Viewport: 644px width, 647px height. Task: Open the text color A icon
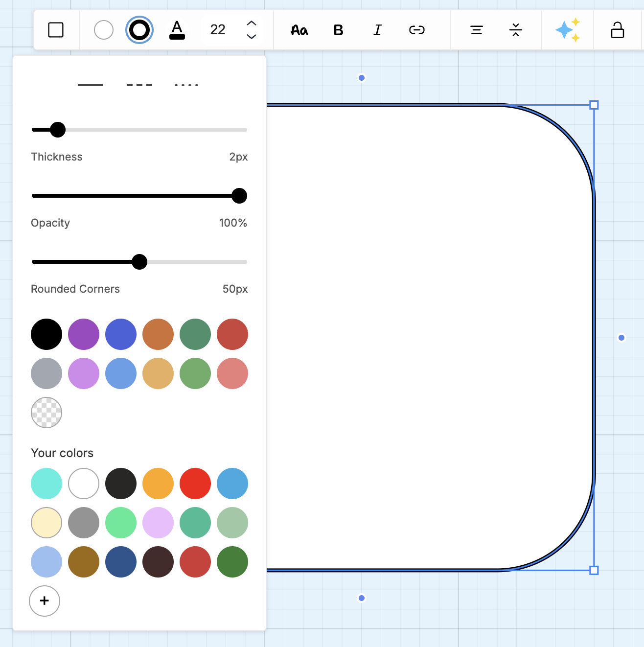pos(177,30)
